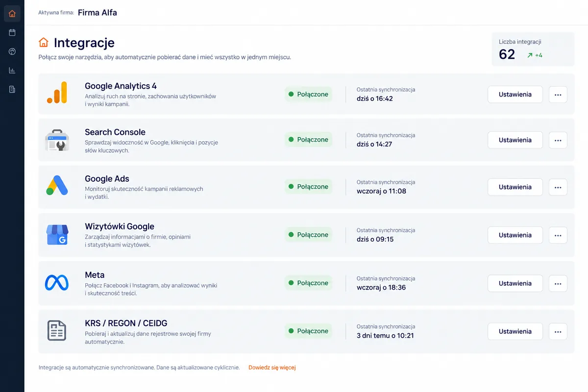
Task: Click the Liczba integracji label
Action: [x=520, y=42]
